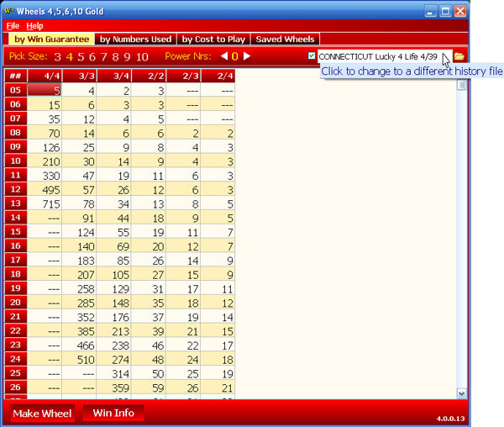This screenshot has width=504, height=427.
Task: Click CONNECTICUT Lucky 4 Life 4/39 file field
Action: click(x=385, y=56)
